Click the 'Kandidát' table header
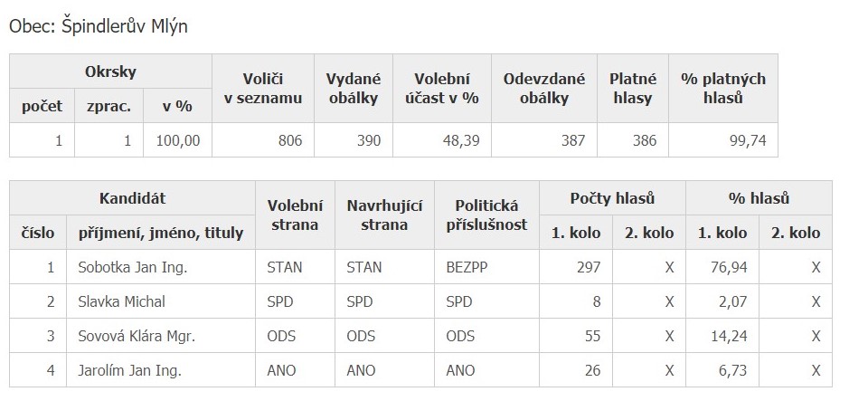The height and width of the screenshot is (401, 868). point(132,197)
